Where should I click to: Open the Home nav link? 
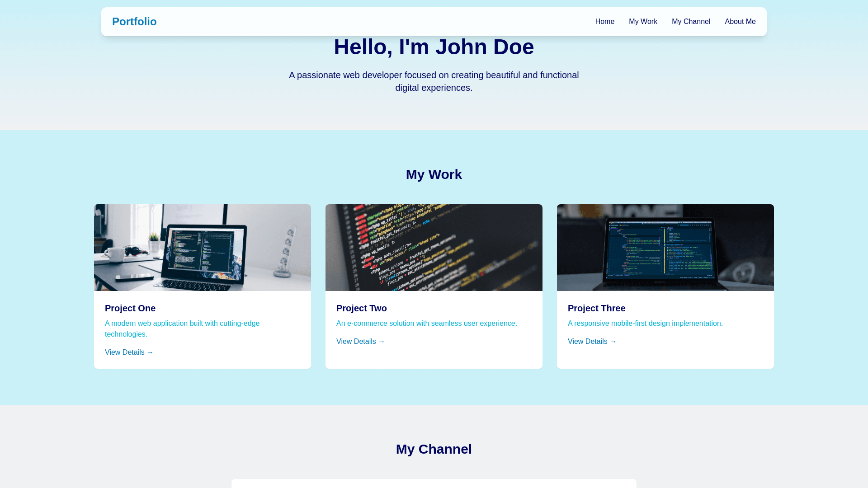point(604,22)
